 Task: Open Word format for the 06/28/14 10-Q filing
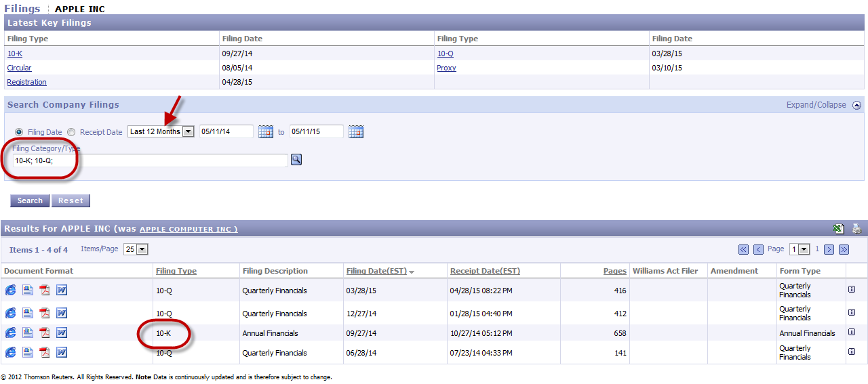(x=62, y=352)
